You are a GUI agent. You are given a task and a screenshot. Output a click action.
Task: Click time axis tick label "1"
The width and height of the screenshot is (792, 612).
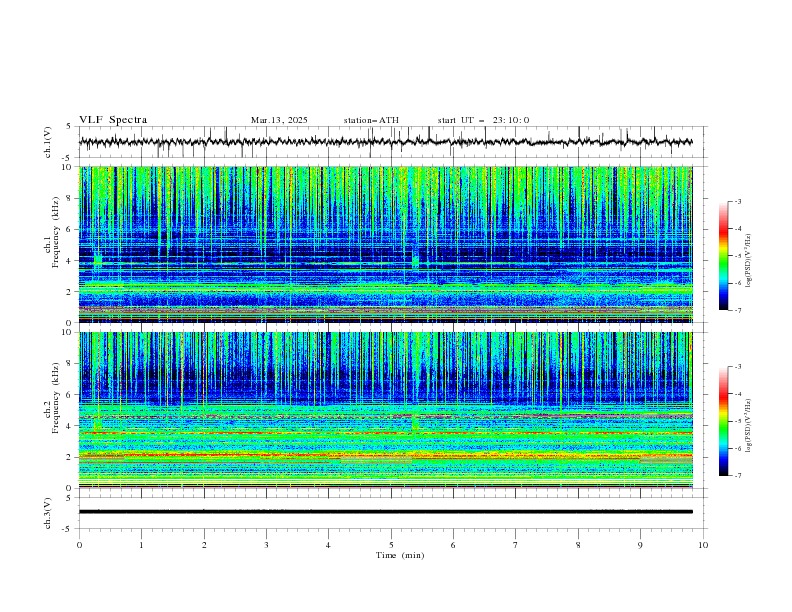click(141, 545)
